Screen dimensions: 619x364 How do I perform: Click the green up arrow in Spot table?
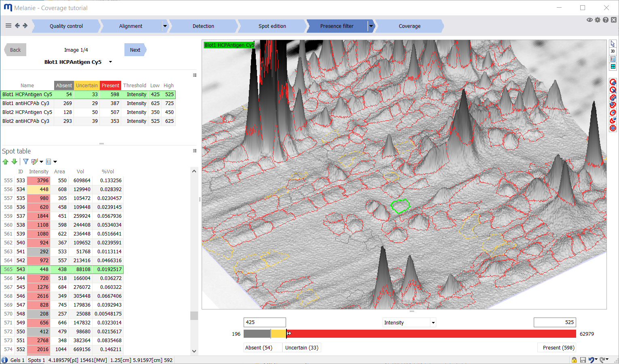click(5, 161)
